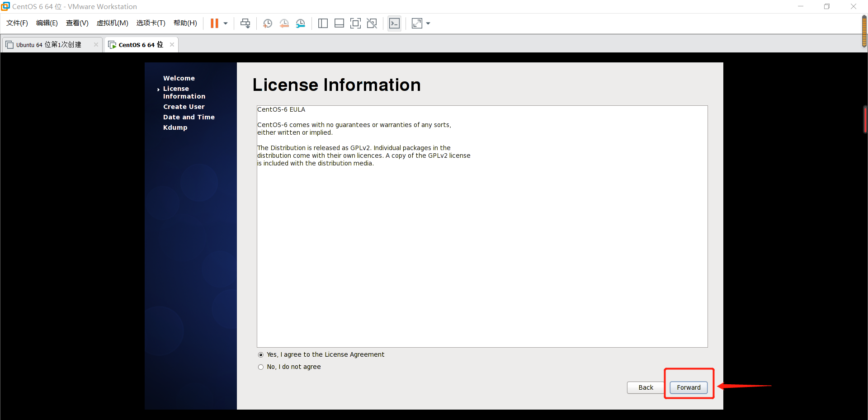Click the Back button
Viewport: 868px width, 420px height.
pos(646,387)
